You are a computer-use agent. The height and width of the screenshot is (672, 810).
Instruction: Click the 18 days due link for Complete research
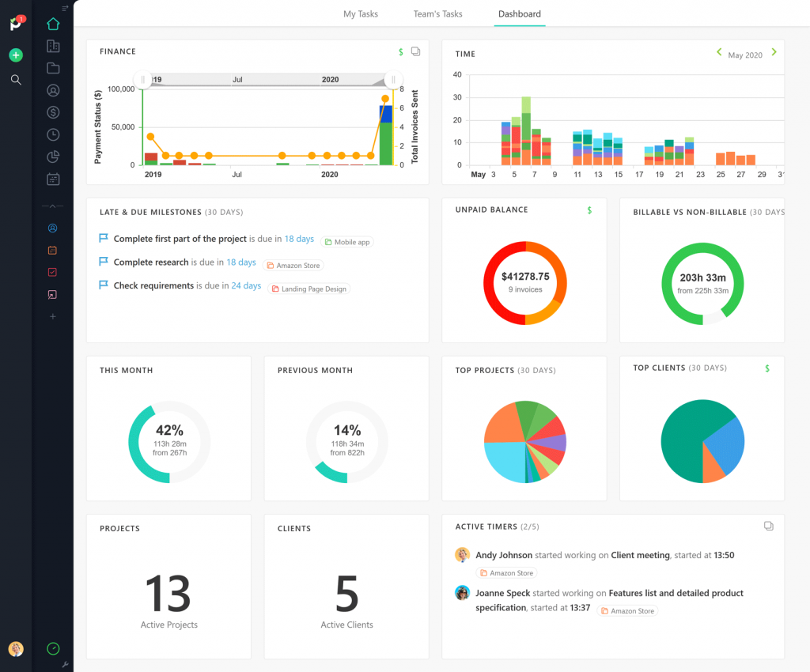point(241,262)
